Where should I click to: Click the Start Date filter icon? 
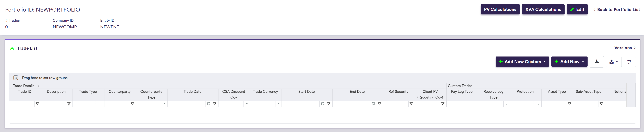329,104
